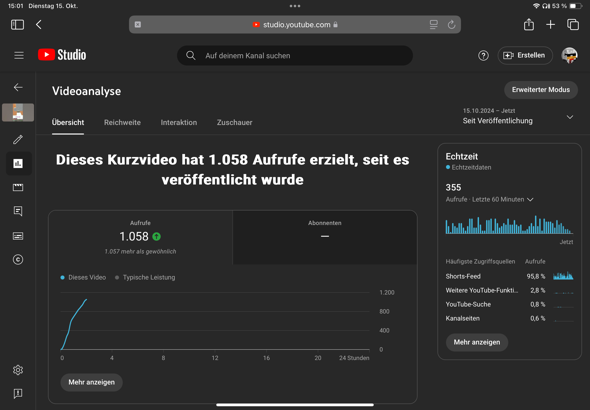
Task: Open the Settings gear icon
Action: (18, 370)
